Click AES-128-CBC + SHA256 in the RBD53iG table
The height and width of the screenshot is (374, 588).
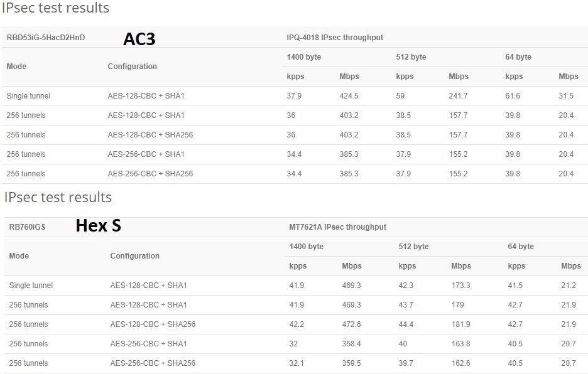[150, 135]
